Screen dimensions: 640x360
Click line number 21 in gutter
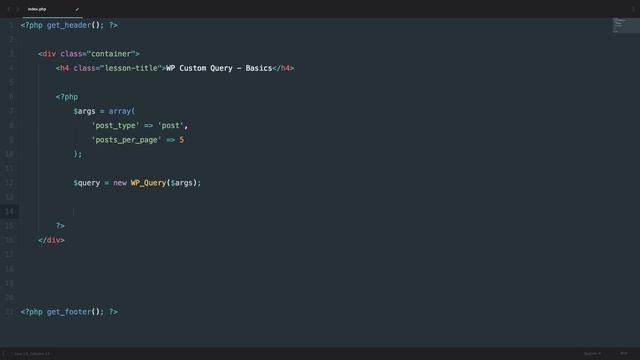pos(9,312)
